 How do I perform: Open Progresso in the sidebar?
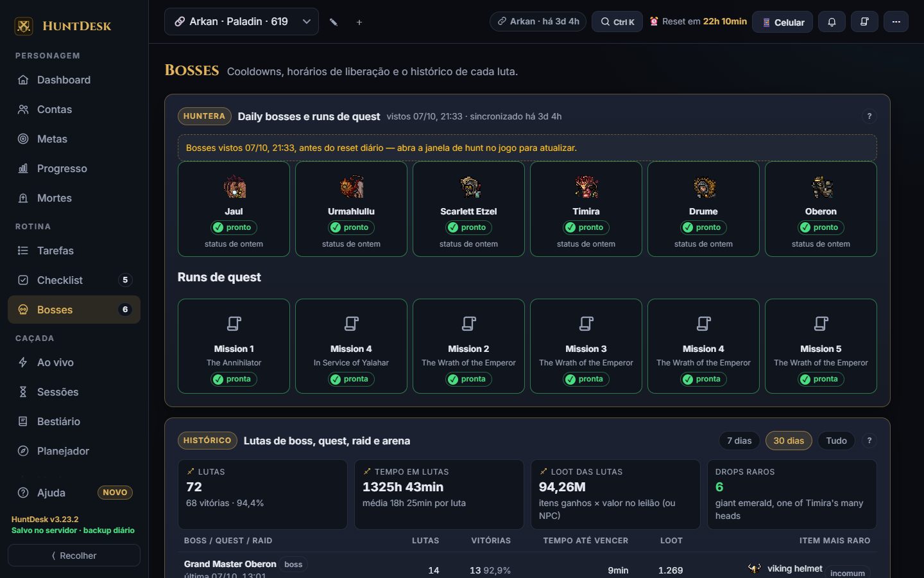coord(74,168)
